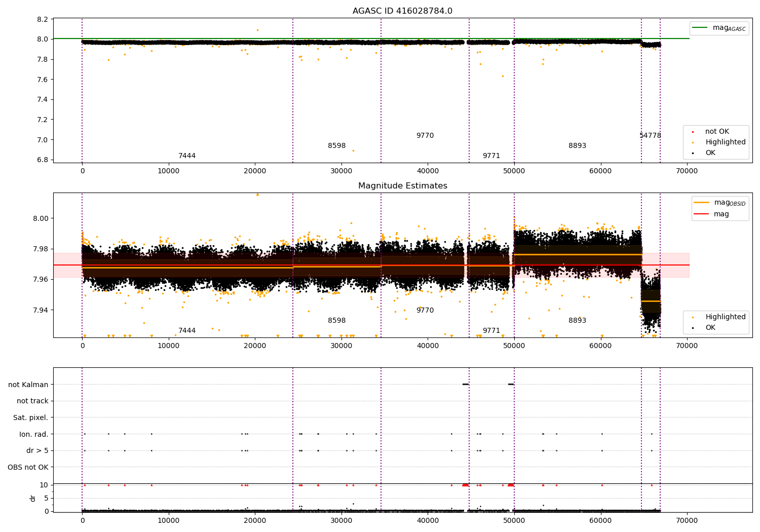Click the 7.98 tick on Magnitude Estimates y-axis
The image size is (760, 532).
40,249
